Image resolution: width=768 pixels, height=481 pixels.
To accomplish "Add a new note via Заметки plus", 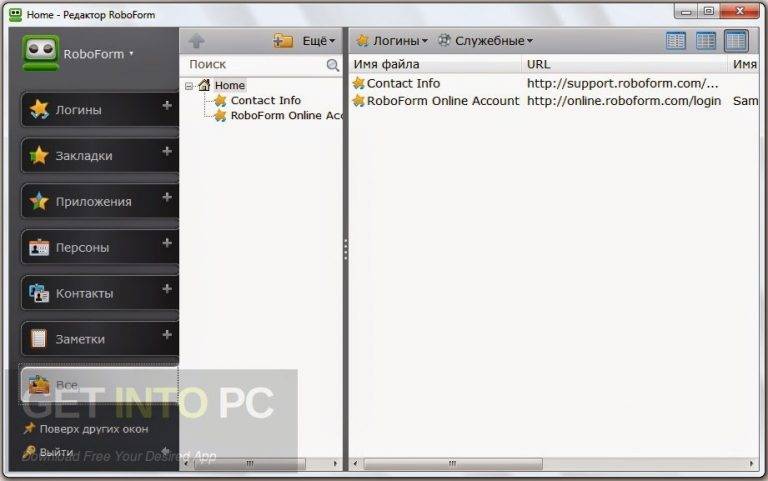I will (x=167, y=335).
